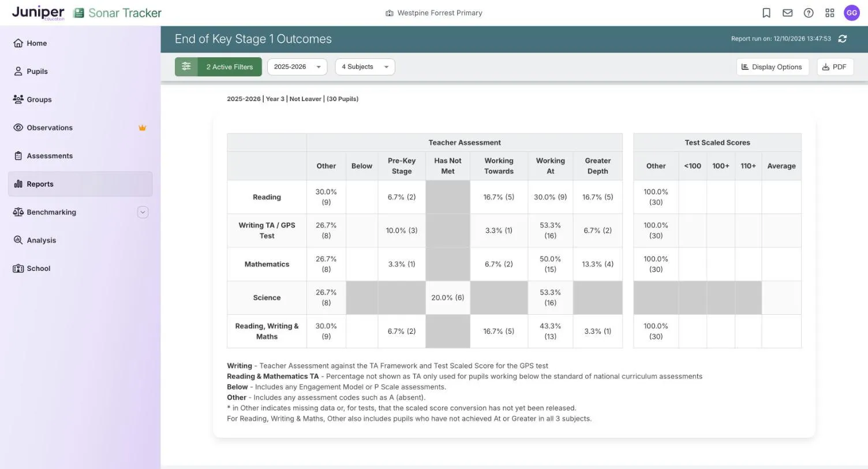Image resolution: width=868 pixels, height=469 pixels.
Task: Select Reports label in the sidebar
Action: click(40, 184)
